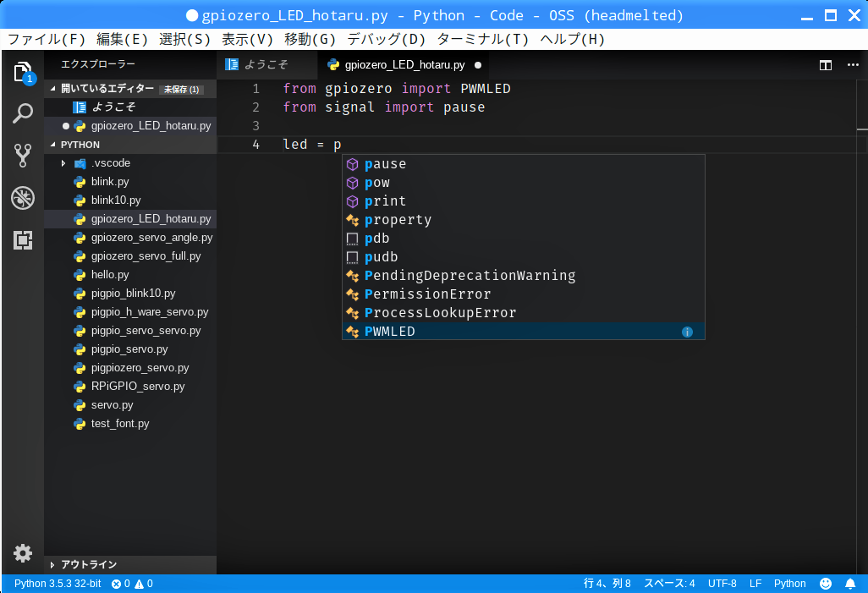This screenshot has height=593, width=868.
Task: Open gpiozero_servo_angle.py file
Action: [130, 238]
